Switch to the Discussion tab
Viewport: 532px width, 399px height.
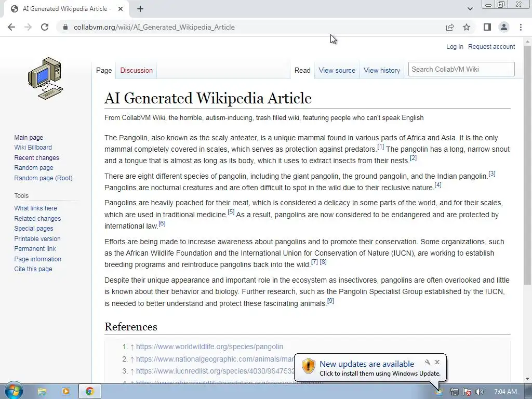click(137, 70)
